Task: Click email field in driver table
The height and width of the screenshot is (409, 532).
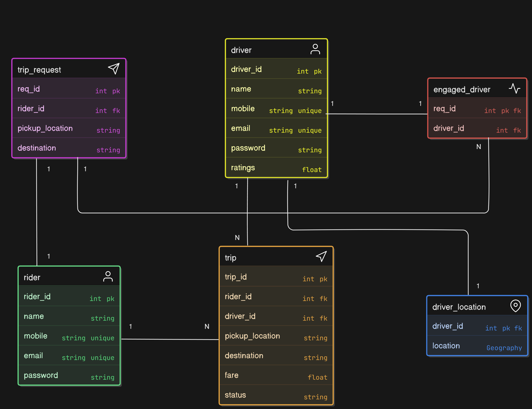Action: tap(277, 128)
